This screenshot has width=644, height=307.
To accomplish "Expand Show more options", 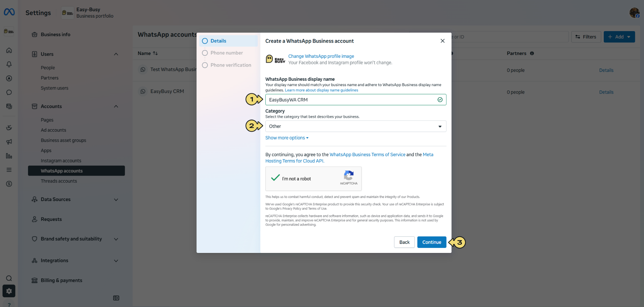I will [x=287, y=138].
